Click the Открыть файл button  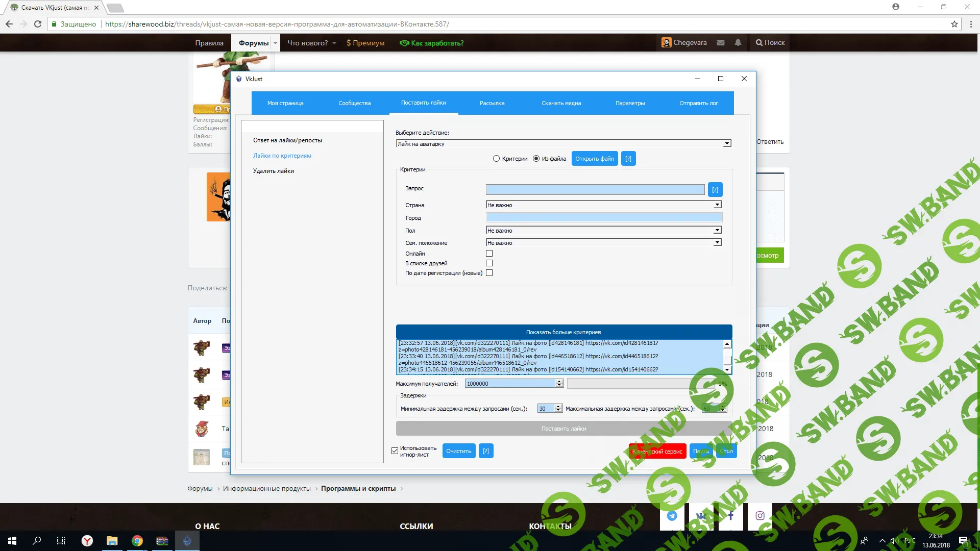[594, 159]
